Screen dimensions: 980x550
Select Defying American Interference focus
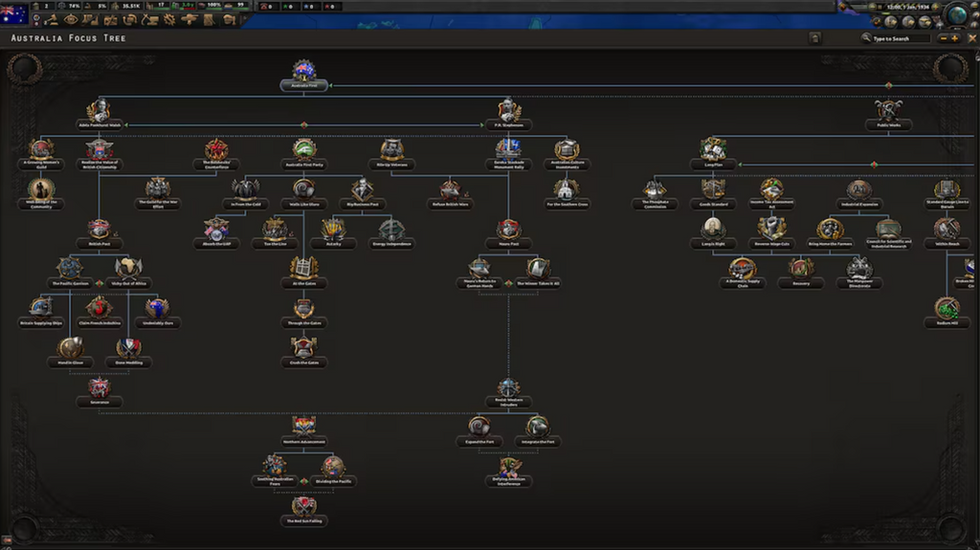coord(509,472)
